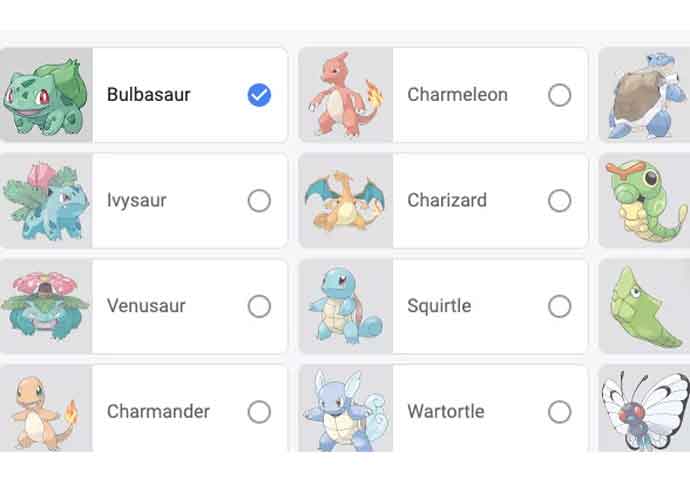Select the Squirtle radio button
This screenshot has width=690, height=500.
(x=560, y=306)
